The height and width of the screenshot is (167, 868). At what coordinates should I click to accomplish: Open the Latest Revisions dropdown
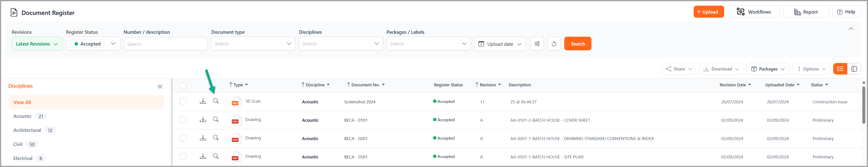click(37, 44)
